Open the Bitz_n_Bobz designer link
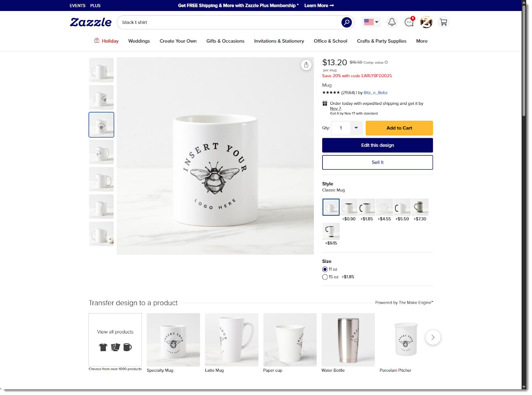Viewport: 532px width, 395px height. pos(375,93)
